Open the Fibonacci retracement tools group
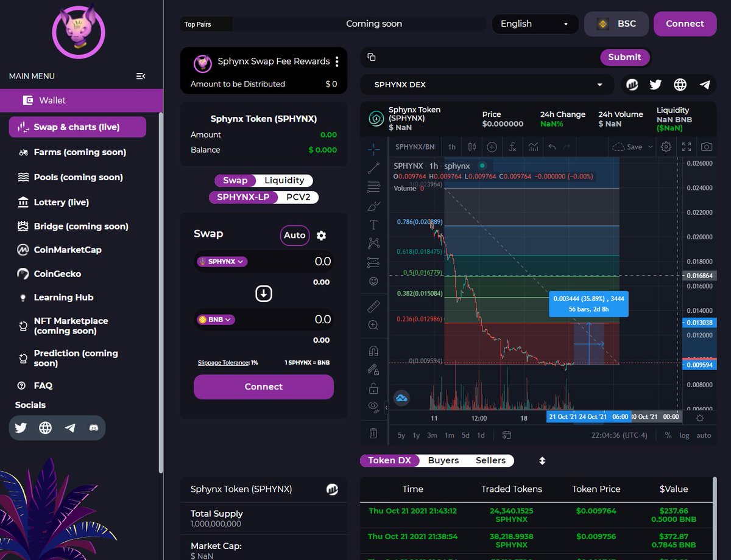 pyautogui.click(x=373, y=187)
